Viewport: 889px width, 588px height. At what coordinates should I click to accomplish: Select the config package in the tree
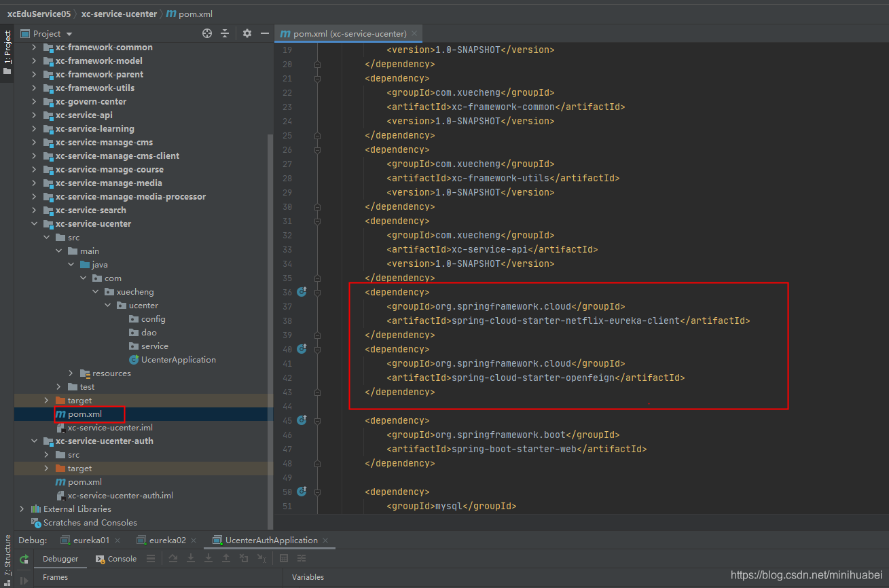coord(147,318)
